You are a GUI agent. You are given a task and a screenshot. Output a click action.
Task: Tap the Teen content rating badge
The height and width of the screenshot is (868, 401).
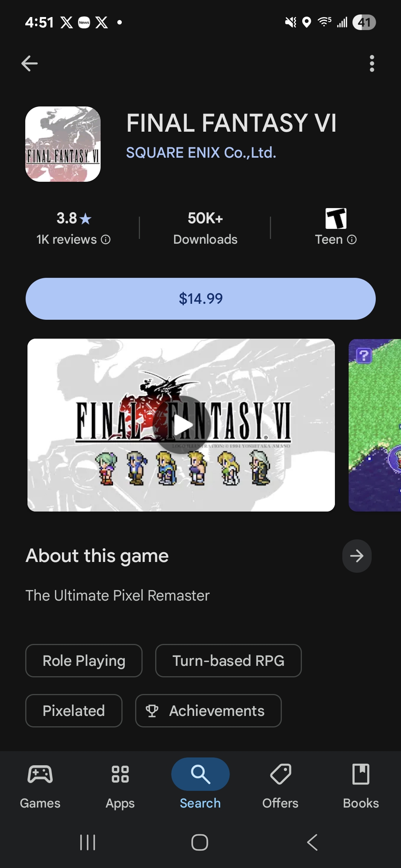coord(336,218)
